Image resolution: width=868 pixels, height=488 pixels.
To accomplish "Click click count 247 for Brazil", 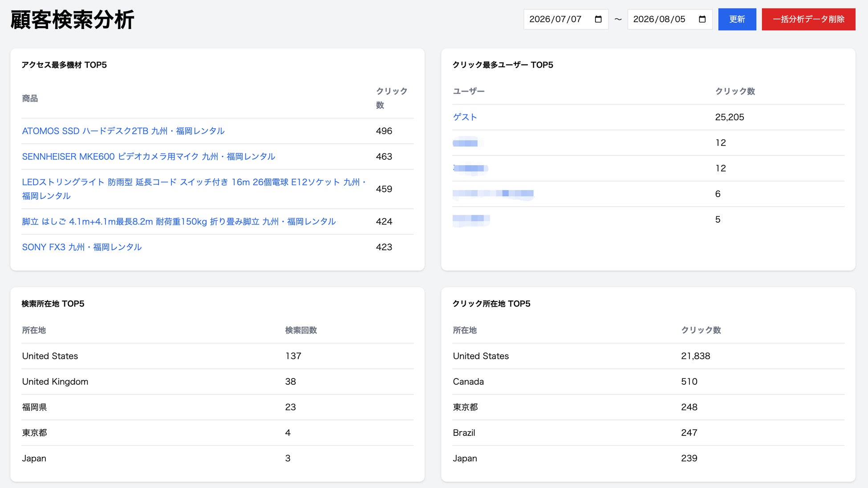I will [x=689, y=432].
